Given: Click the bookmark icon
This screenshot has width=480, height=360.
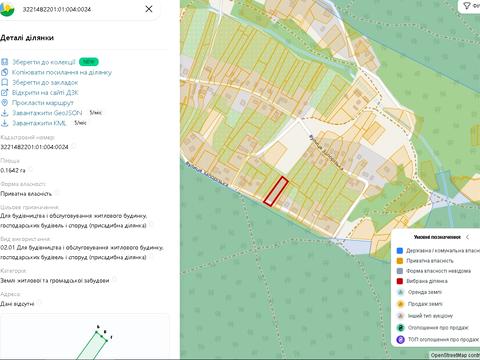Looking at the screenshot, I should (4, 82).
